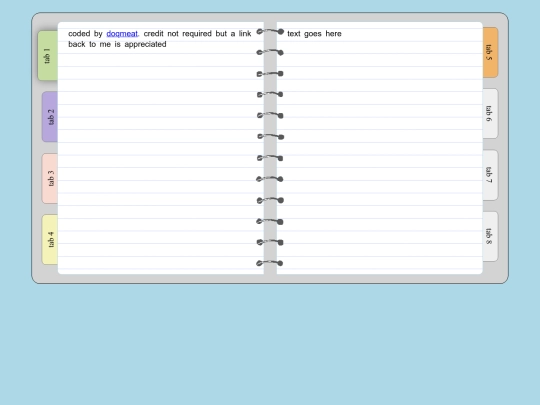Select the green tab 1

pyautogui.click(x=48, y=56)
